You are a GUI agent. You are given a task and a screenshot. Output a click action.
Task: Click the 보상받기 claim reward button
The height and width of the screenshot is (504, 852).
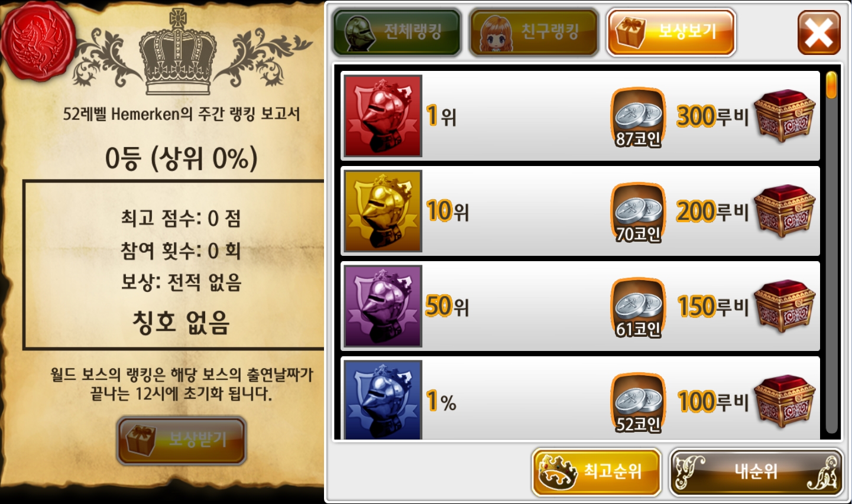pos(182,440)
